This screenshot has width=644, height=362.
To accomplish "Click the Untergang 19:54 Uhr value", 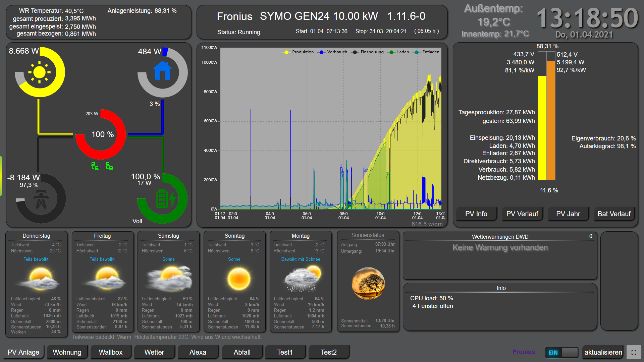I will [385, 251].
